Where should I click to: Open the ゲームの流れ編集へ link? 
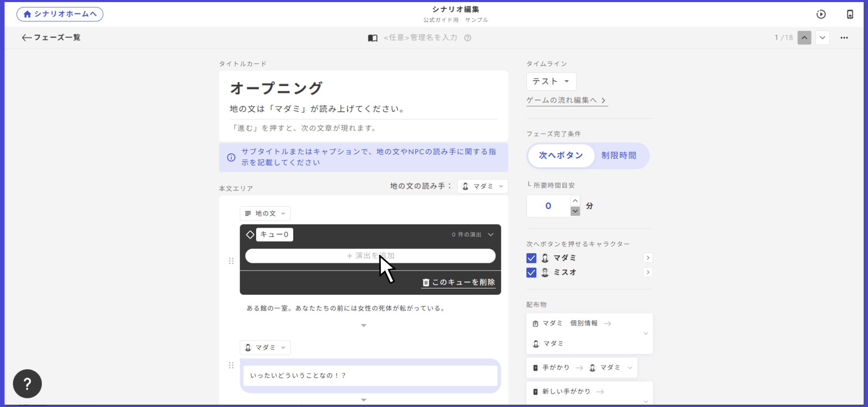pyautogui.click(x=566, y=100)
